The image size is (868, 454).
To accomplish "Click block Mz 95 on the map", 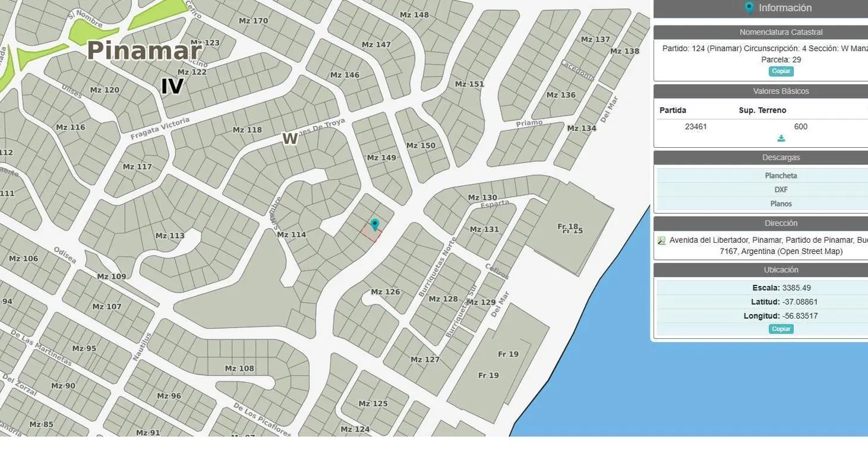I will coord(83,348).
